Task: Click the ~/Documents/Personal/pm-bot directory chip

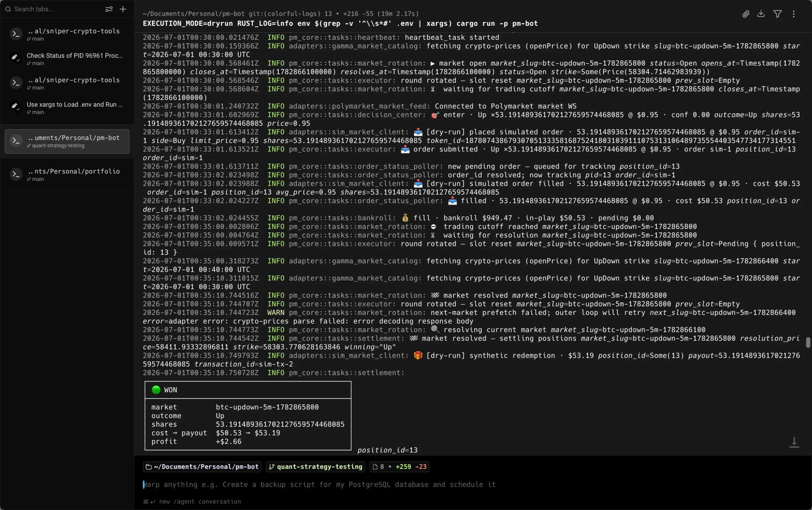Action: tap(202, 466)
